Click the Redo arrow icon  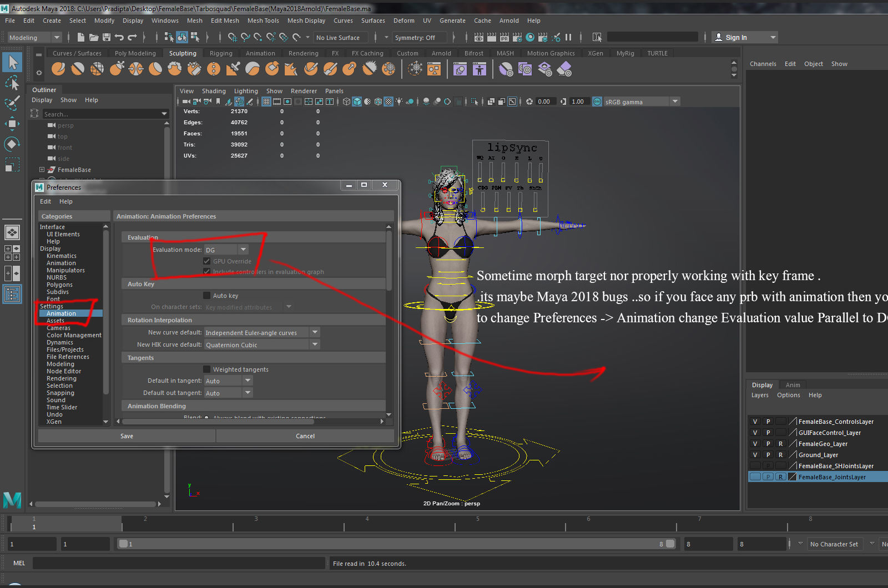point(132,37)
